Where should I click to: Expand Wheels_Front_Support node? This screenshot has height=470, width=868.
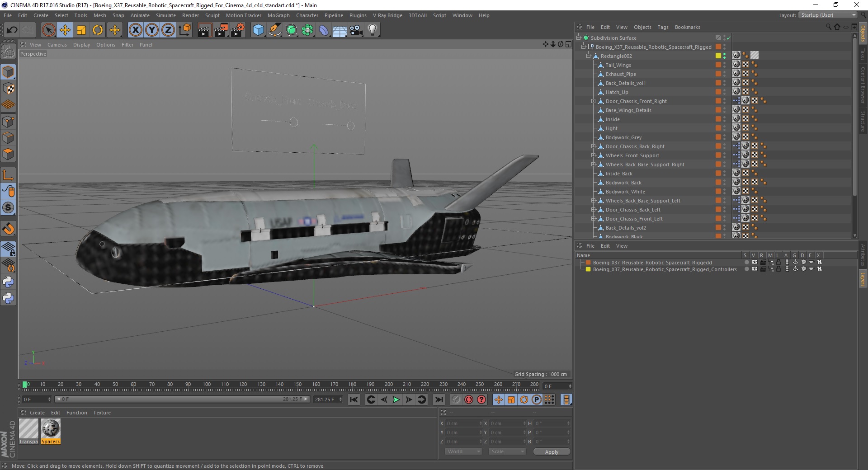click(x=594, y=155)
